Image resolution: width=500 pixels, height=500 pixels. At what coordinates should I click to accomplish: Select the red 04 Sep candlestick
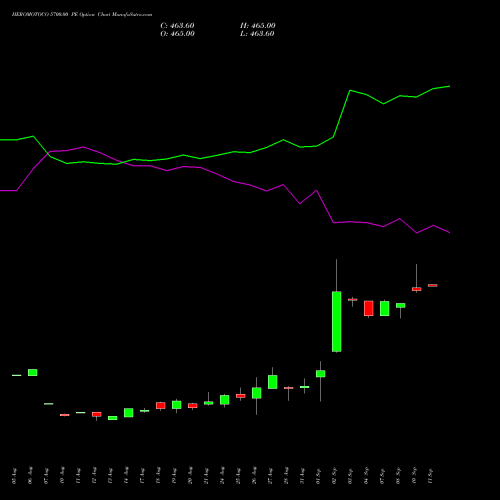coord(368,308)
